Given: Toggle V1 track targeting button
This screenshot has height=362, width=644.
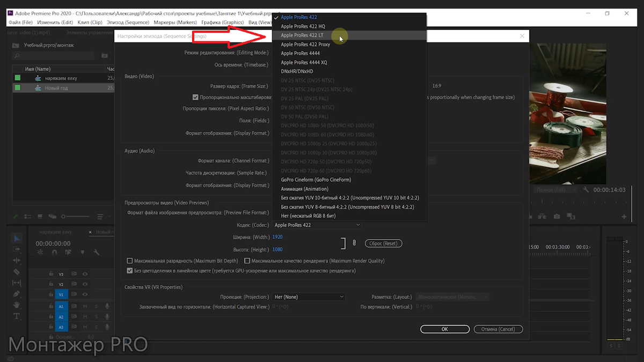Looking at the screenshot, I should point(61,294).
